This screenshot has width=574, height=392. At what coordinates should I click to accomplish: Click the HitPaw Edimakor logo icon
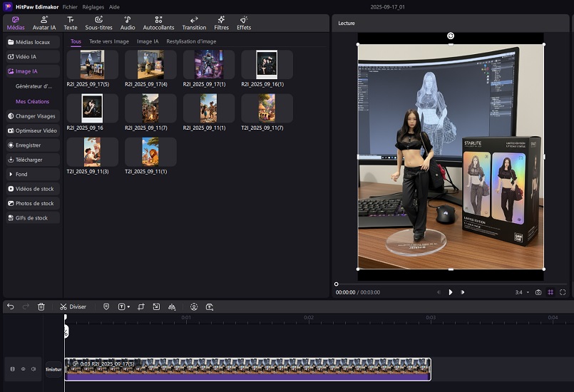8,6
